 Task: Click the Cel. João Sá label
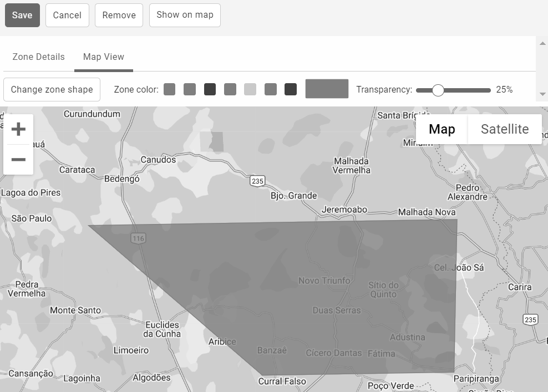pos(459,268)
